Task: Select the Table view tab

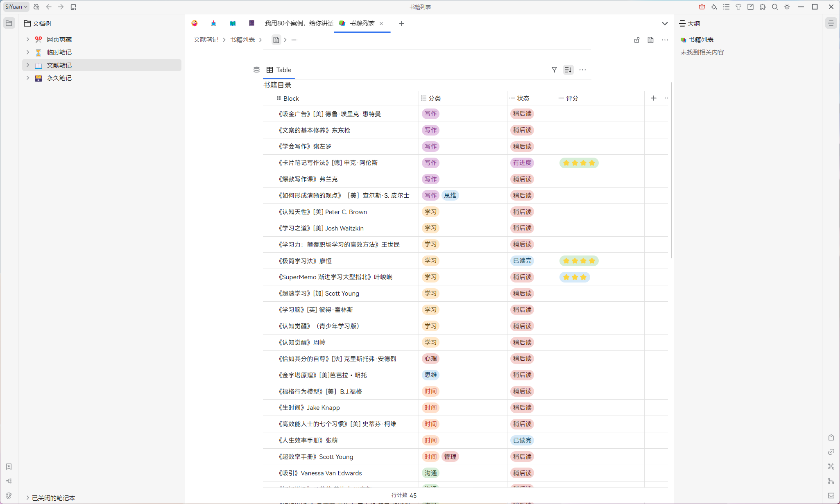Action: click(279, 70)
